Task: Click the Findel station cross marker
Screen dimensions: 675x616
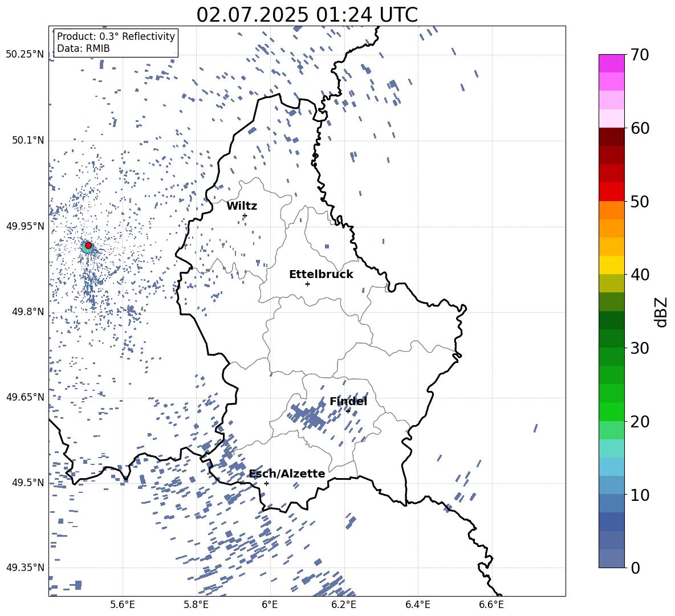Action: [x=348, y=411]
